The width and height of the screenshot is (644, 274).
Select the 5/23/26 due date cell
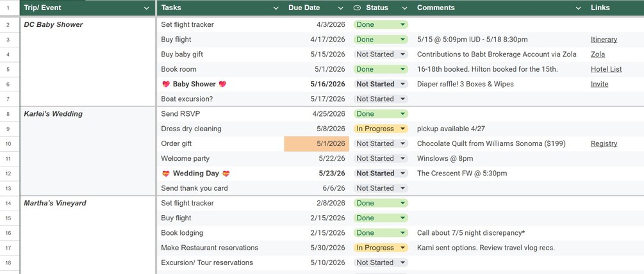point(317,173)
